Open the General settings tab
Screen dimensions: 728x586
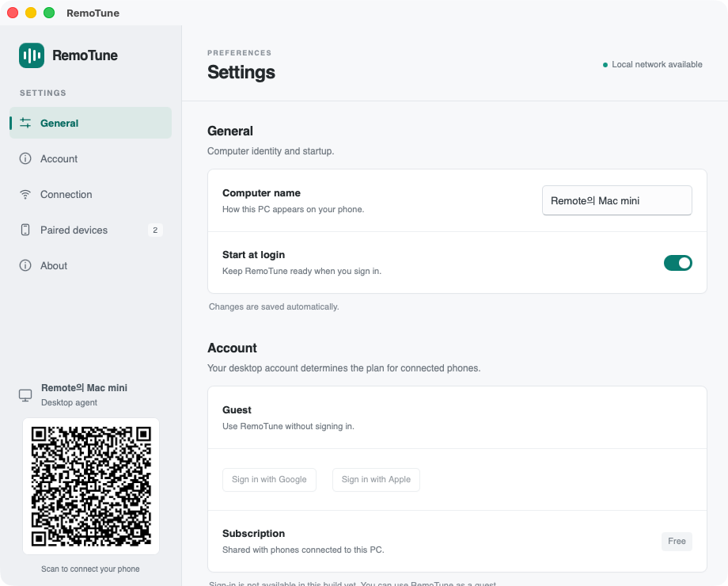[x=90, y=123]
